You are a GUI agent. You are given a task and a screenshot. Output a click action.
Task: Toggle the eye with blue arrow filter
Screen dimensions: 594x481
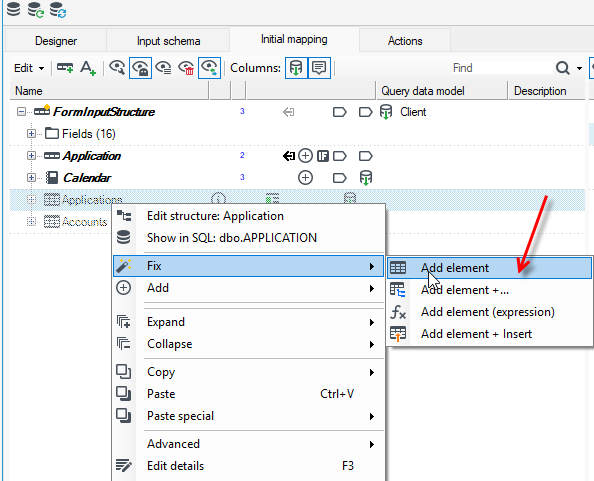(x=209, y=68)
